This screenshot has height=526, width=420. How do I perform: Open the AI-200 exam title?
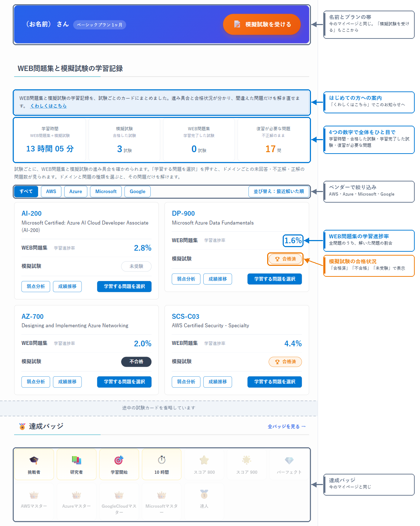[31, 214]
